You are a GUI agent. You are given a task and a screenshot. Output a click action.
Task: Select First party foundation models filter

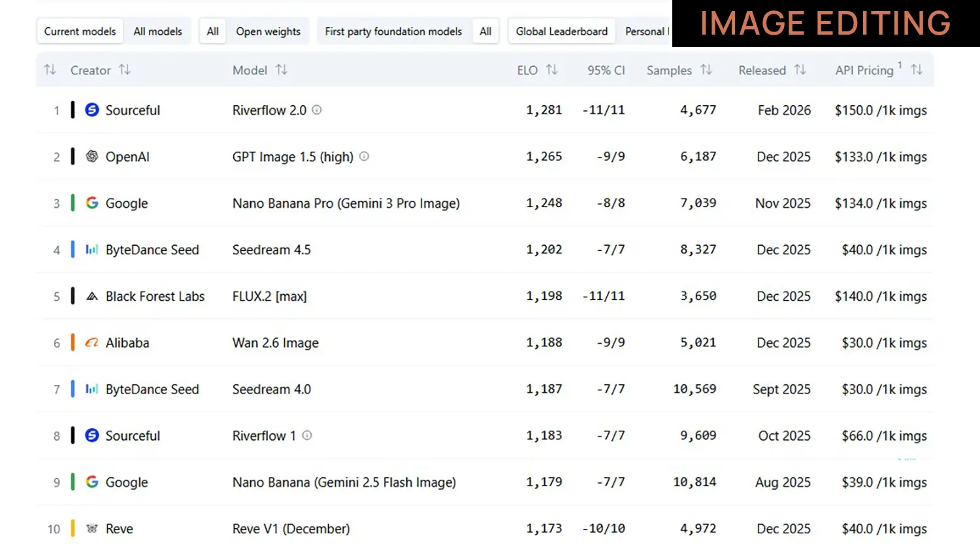pyautogui.click(x=393, y=31)
